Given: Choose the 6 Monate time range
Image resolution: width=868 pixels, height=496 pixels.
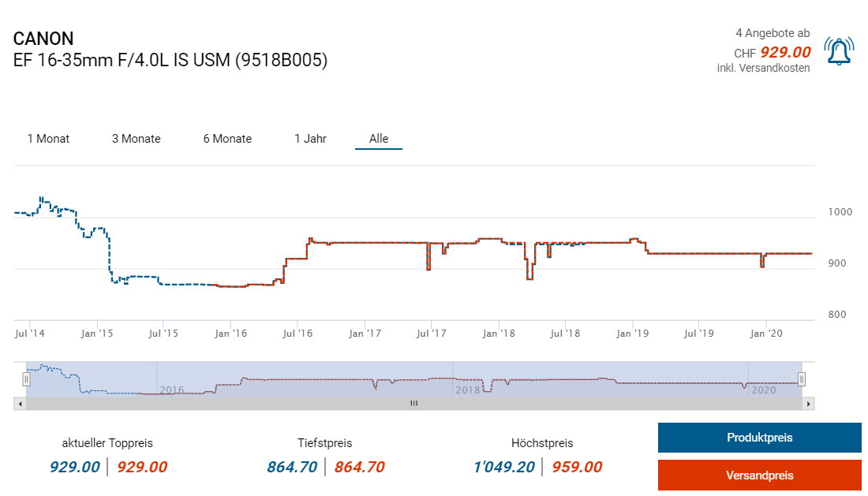Looking at the screenshot, I should click(227, 139).
